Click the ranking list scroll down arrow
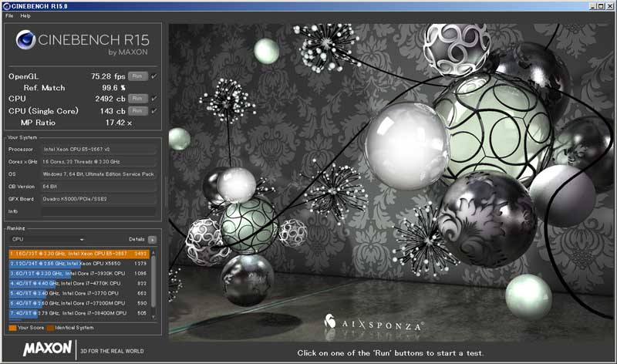617x364 pixels. [153, 317]
